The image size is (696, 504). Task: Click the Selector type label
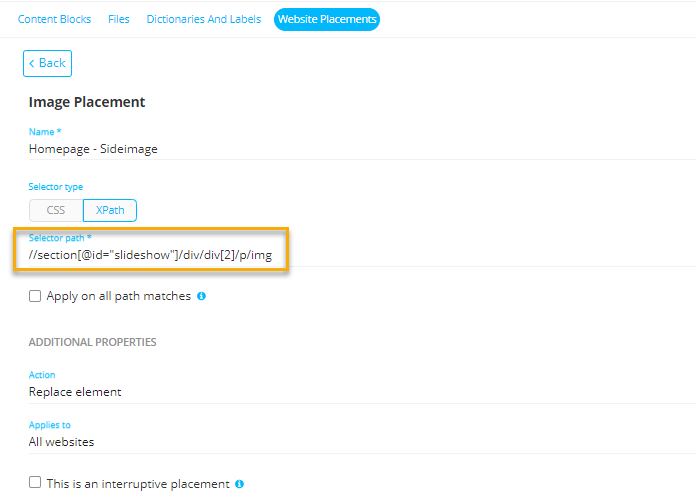coord(55,187)
